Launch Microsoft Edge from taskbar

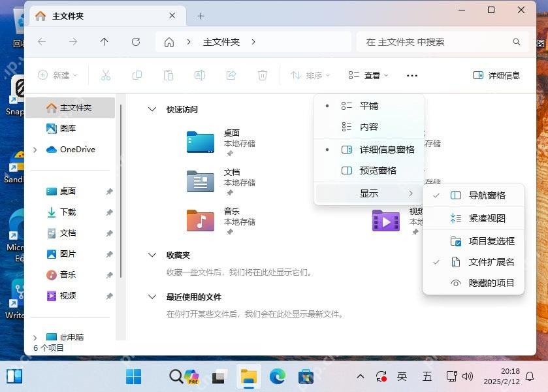pyautogui.click(x=277, y=376)
